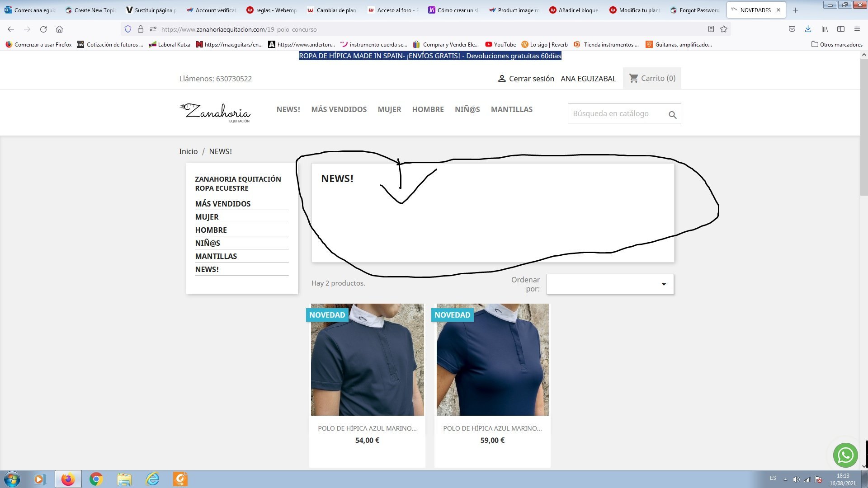Expand the Ordenar por dropdown
The image size is (868, 488).
610,284
